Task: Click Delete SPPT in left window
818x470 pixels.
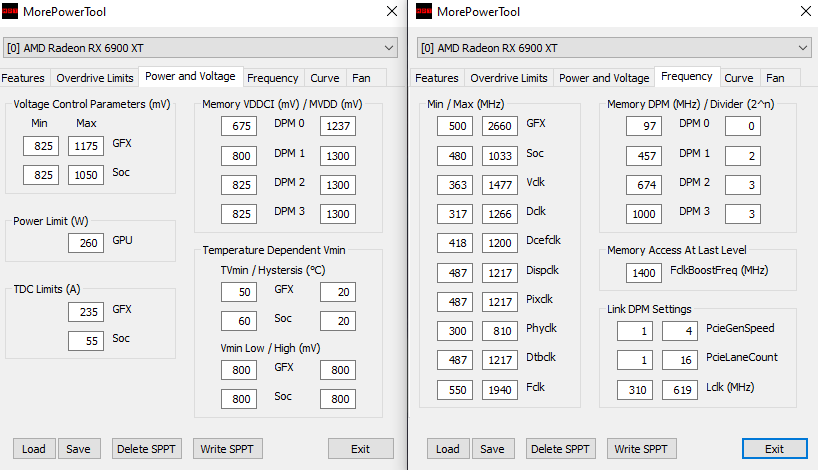Action: tap(147, 449)
